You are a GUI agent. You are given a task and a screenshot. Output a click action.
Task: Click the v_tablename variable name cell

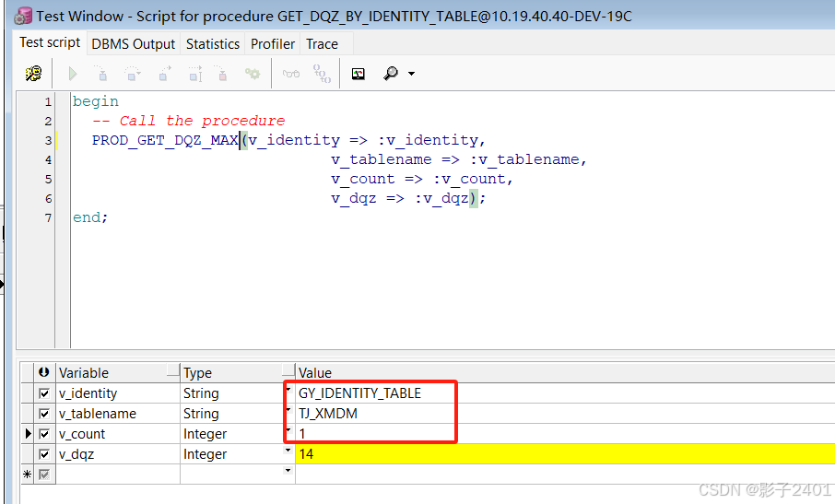click(x=118, y=414)
